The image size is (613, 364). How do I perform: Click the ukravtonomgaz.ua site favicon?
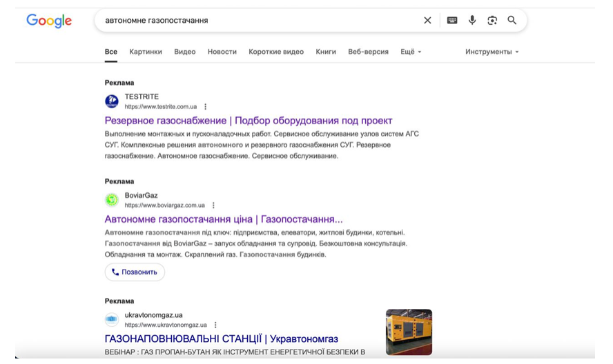[112, 319]
